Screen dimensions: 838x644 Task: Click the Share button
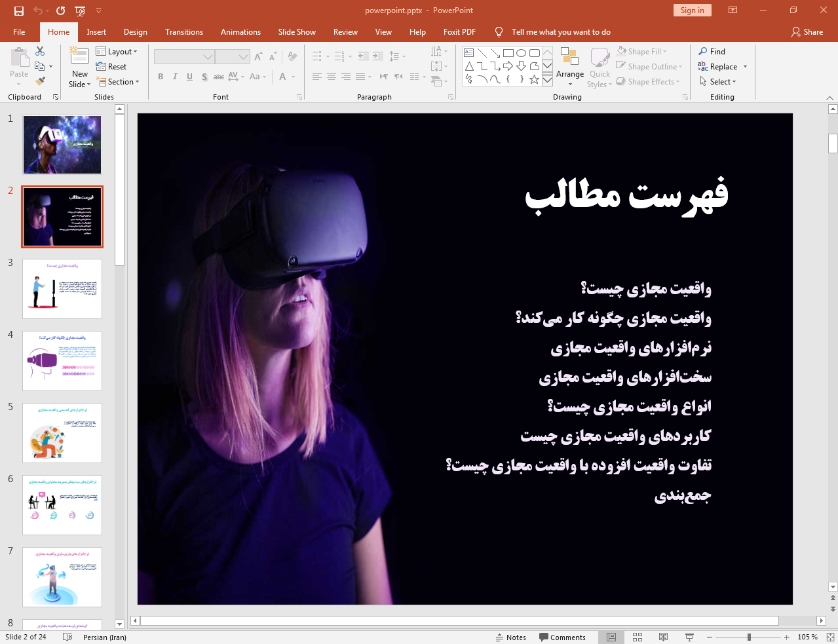807,32
